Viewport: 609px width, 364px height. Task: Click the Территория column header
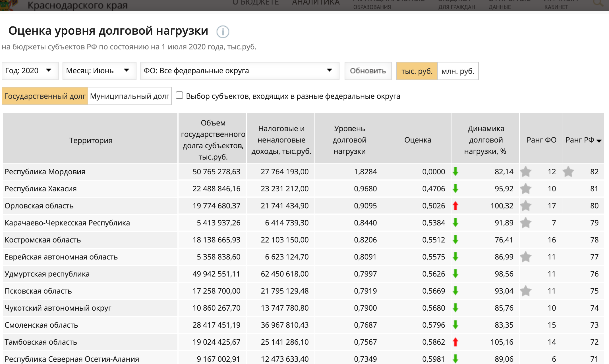point(91,140)
